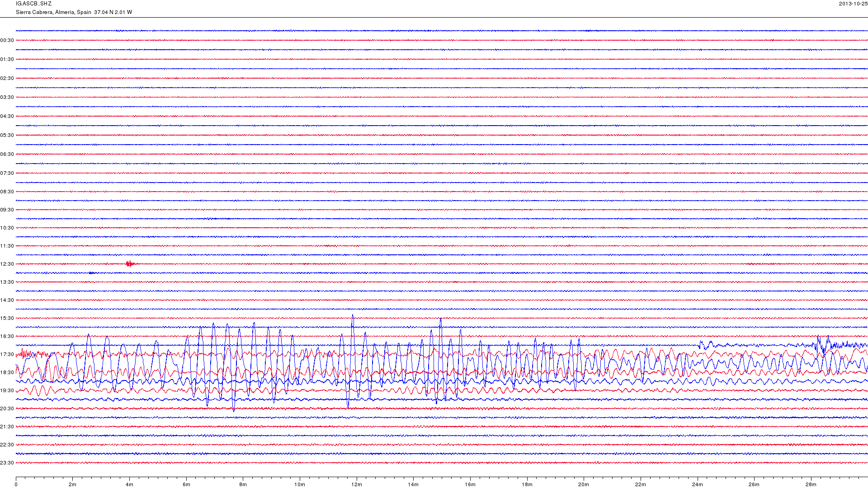This screenshot has width=868, height=488.
Task: Select the 14:30 time label
Action: pyautogui.click(x=7, y=300)
